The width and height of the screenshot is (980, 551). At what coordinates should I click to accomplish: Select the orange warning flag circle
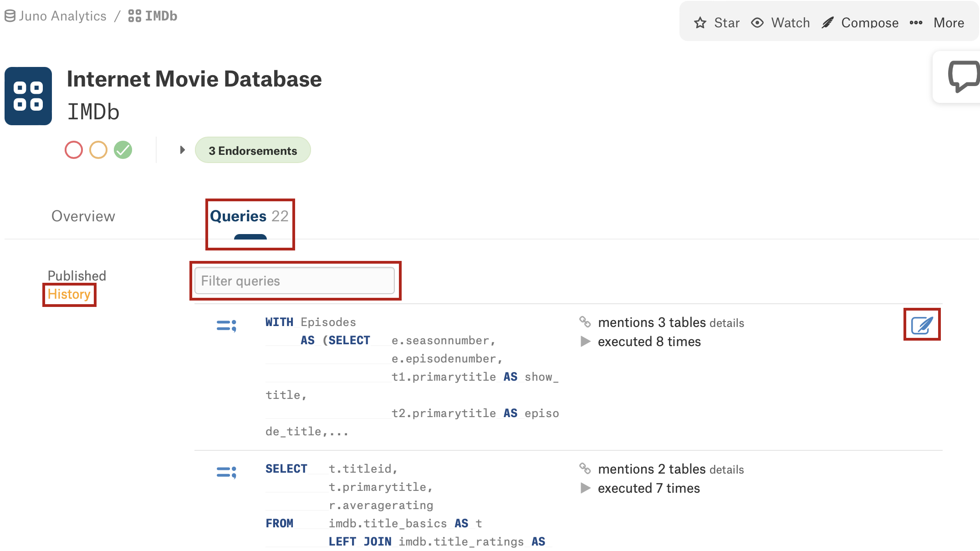pyautogui.click(x=98, y=150)
